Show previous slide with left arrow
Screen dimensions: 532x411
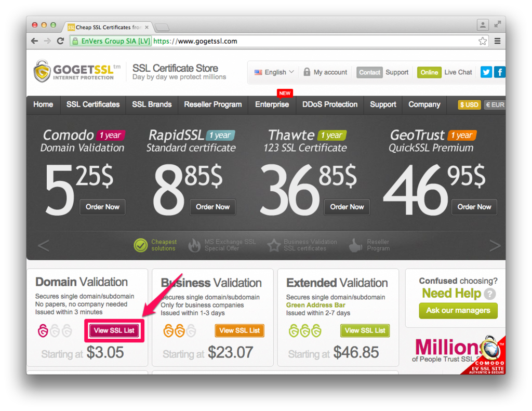44,245
